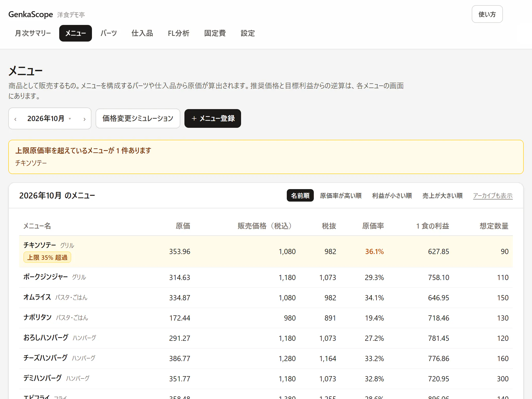Click the + メニュー登録 button
532x399 pixels.
point(213,118)
